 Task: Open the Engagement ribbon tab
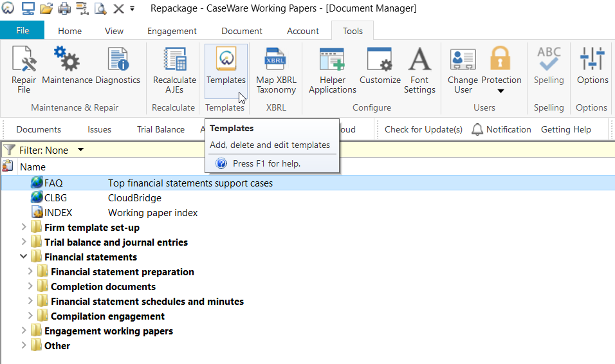pos(172,31)
